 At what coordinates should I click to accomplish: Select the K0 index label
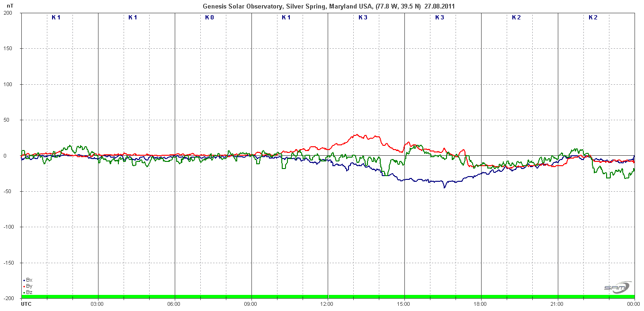(x=209, y=18)
